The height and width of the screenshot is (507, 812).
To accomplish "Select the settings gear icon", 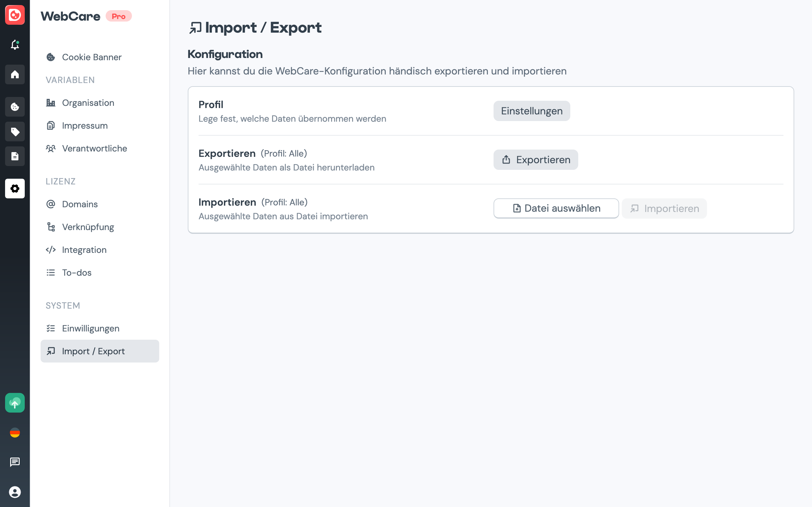I will [x=15, y=189].
